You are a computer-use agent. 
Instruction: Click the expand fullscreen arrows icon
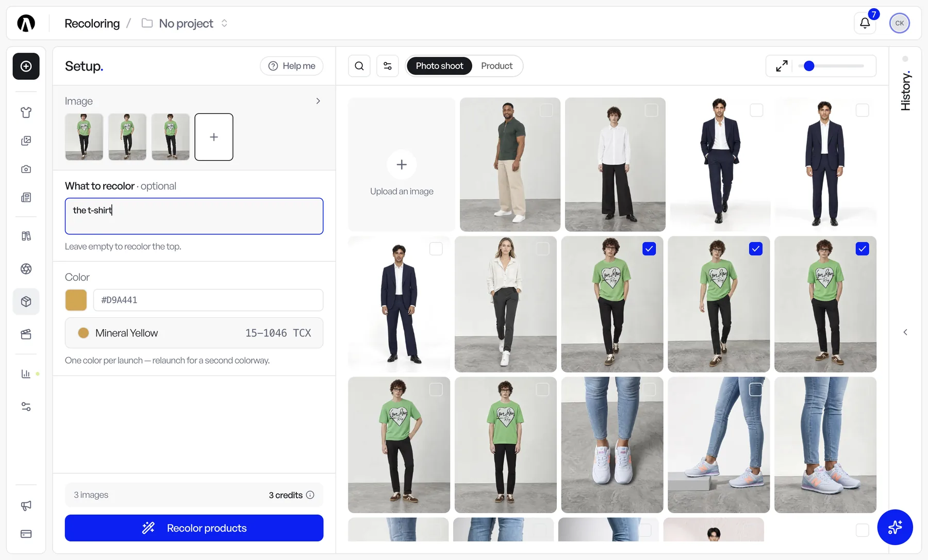pos(782,66)
